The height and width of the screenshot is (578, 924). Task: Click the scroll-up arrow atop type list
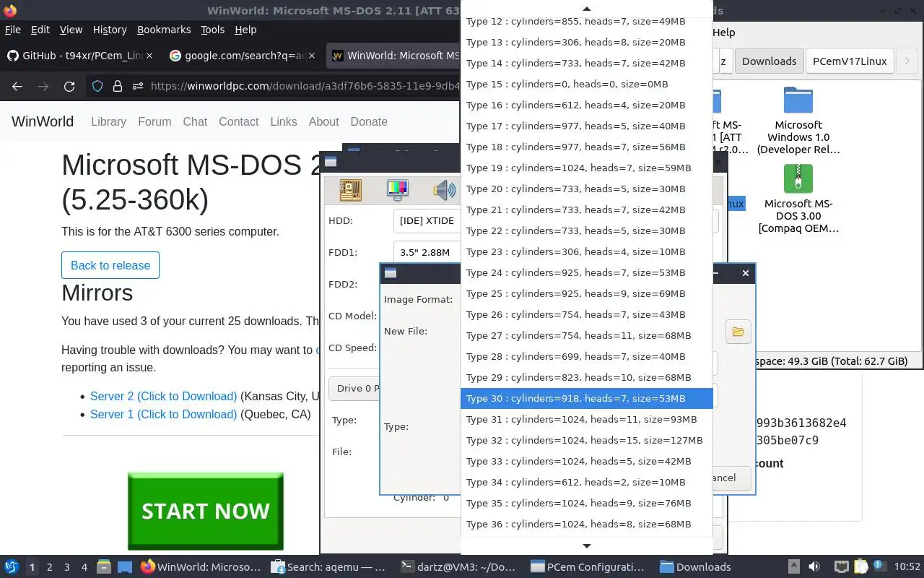(x=586, y=9)
